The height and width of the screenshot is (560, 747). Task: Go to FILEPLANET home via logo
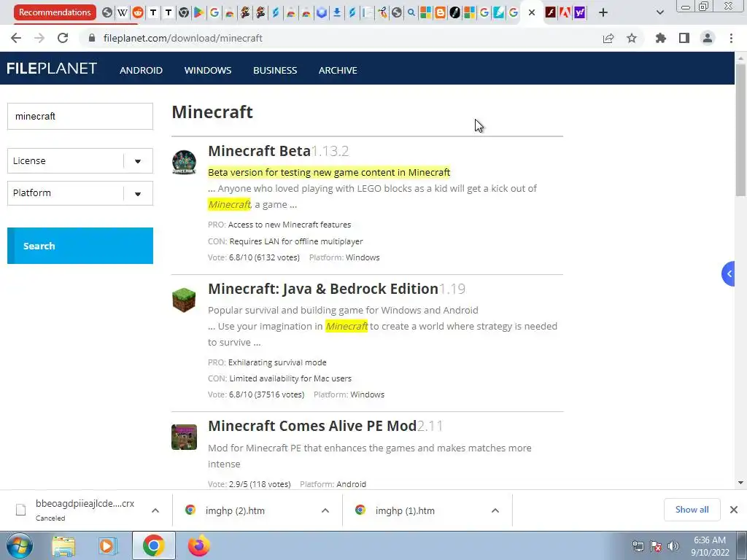point(52,69)
